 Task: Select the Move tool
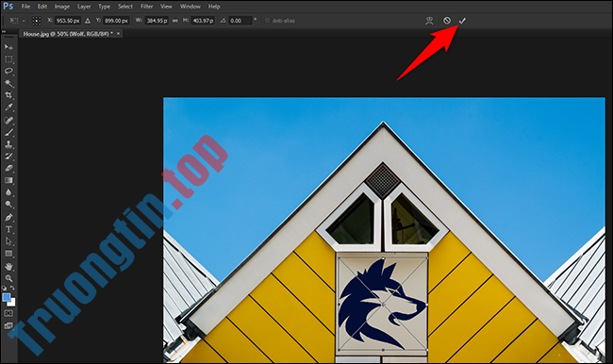8,47
